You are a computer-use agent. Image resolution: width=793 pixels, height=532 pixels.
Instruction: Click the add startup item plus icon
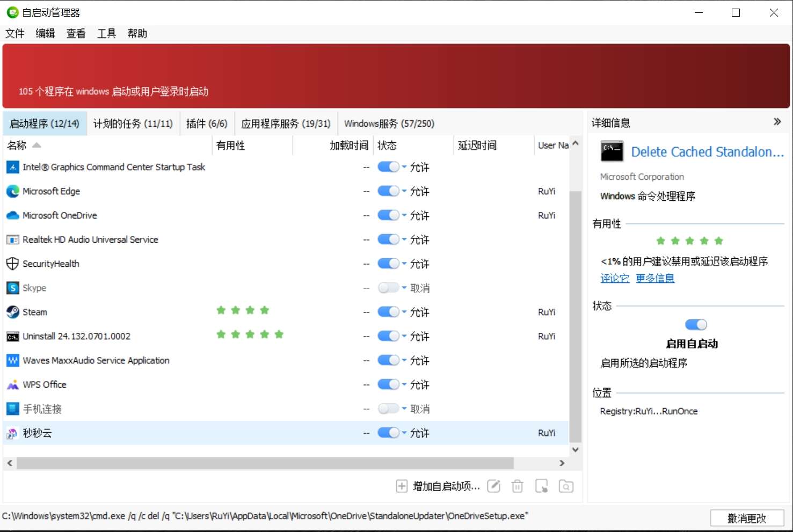point(402,486)
